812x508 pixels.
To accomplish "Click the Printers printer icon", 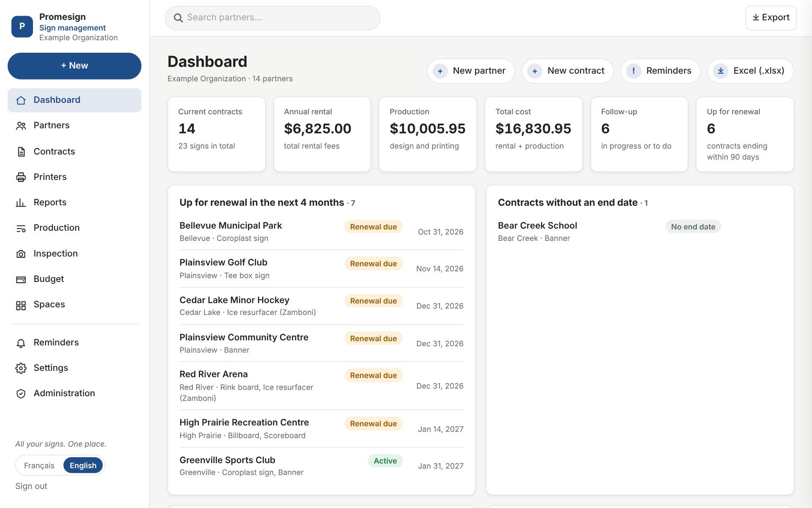I will [x=21, y=177].
